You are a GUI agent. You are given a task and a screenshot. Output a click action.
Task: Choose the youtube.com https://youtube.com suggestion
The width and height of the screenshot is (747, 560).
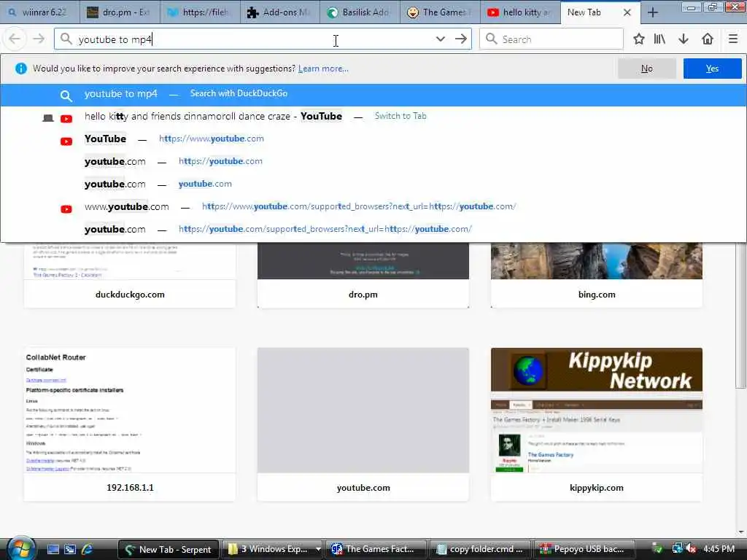pos(373,162)
